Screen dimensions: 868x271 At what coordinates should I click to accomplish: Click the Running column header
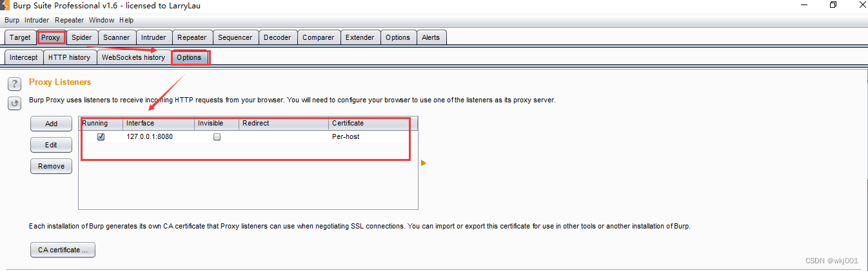[101, 123]
